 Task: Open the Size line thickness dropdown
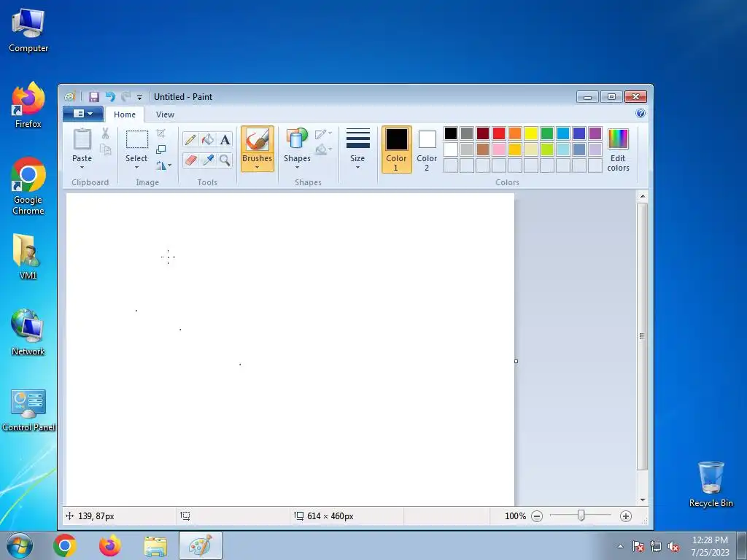pos(357,149)
